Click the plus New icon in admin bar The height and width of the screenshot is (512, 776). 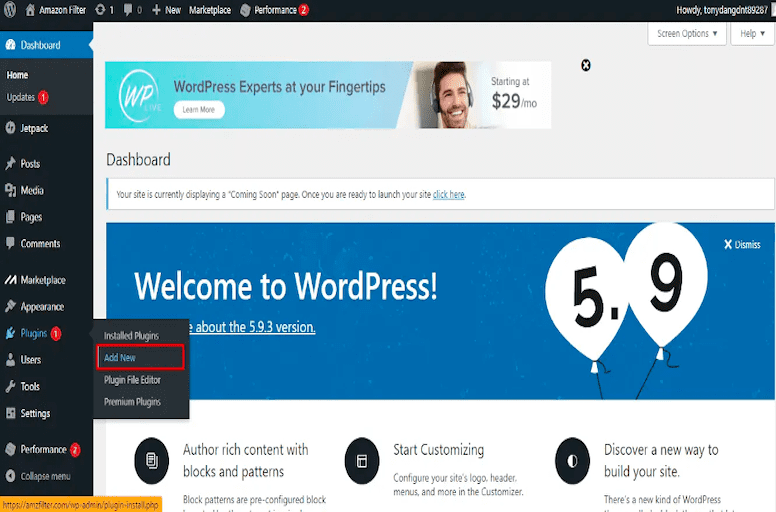pos(156,9)
